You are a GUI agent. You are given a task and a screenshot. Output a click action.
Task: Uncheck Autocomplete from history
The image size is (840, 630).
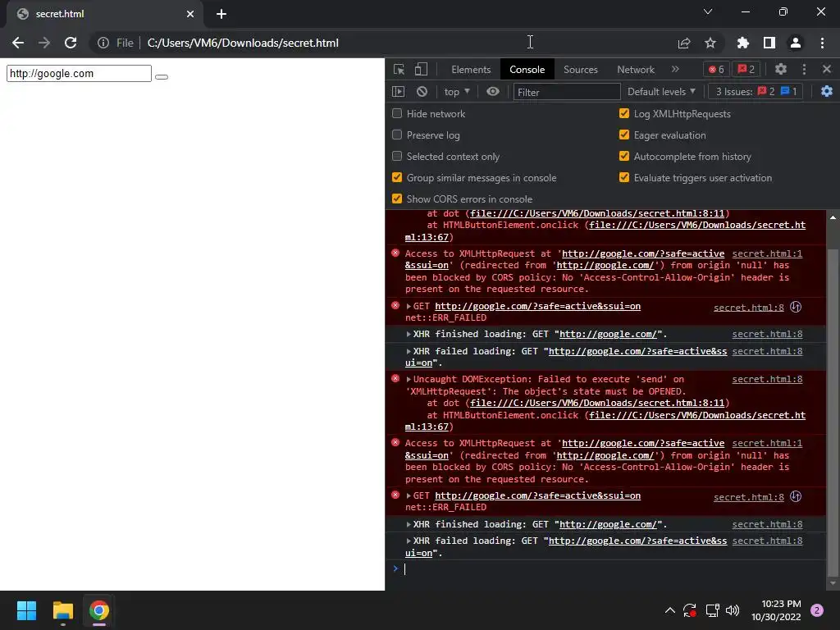tap(624, 157)
